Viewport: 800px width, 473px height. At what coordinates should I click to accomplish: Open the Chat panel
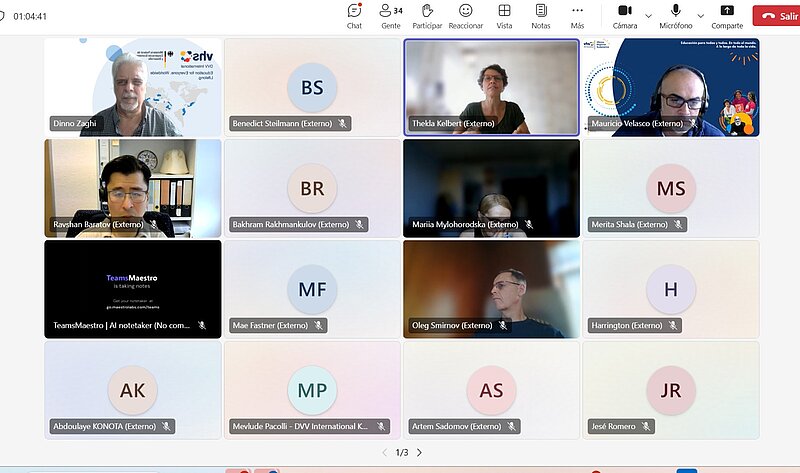coord(354,14)
